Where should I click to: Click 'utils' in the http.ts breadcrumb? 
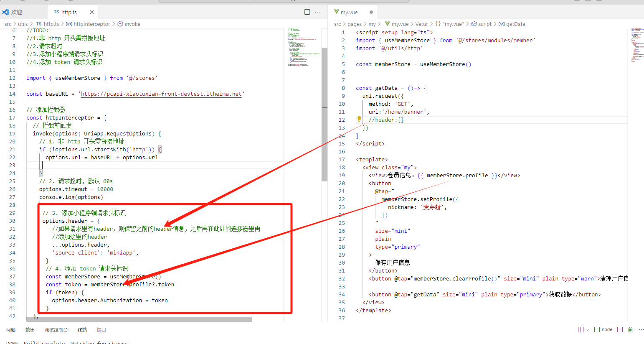point(23,24)
